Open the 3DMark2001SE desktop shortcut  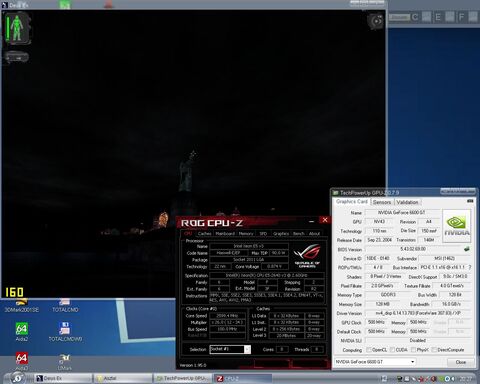pyautogui.click(x=22, y=306)
